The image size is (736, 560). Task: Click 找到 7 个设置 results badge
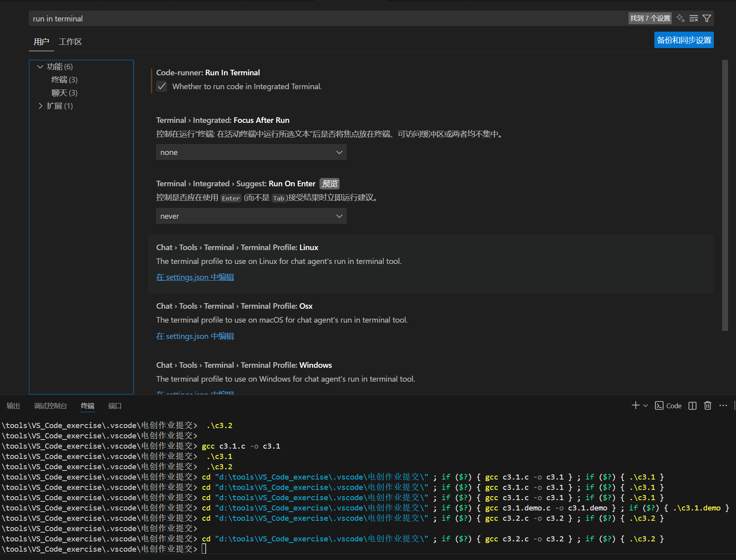pyautogui.click(x=650, y=18)
